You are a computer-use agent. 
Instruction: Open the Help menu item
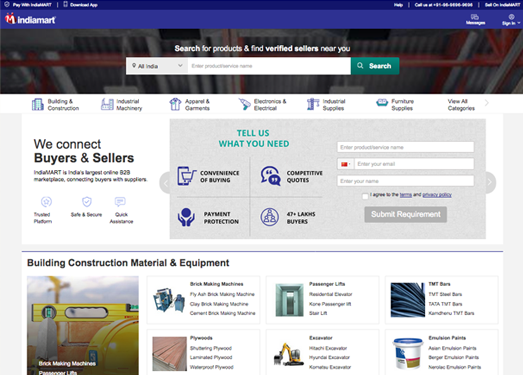pos(398,5)
